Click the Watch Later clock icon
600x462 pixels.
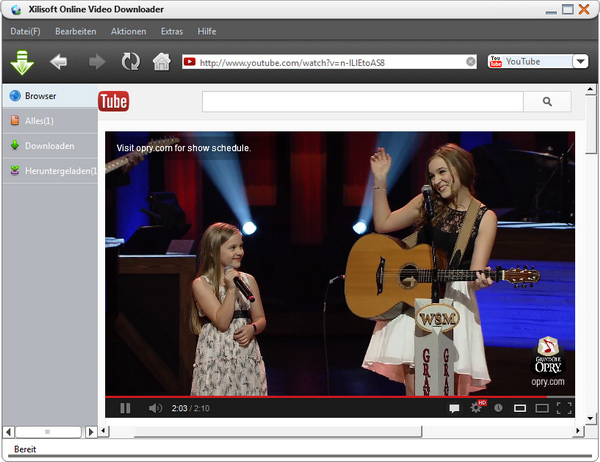pos(498,408)
